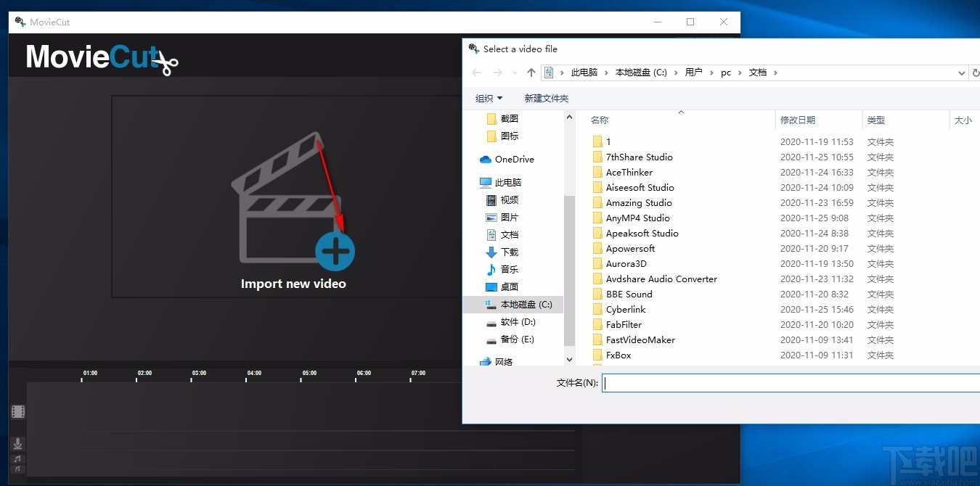Click the 07:00 timeline marker
This screenshot has width=980, height=486.
tap(418, 373)
